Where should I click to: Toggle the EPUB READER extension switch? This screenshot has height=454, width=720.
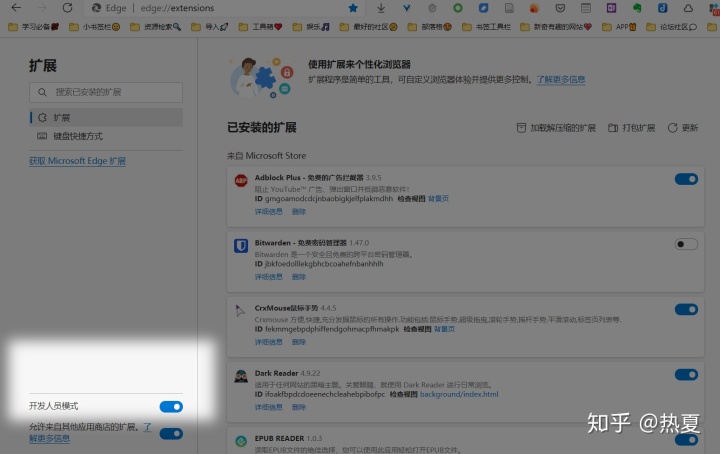tap(686, 440)
